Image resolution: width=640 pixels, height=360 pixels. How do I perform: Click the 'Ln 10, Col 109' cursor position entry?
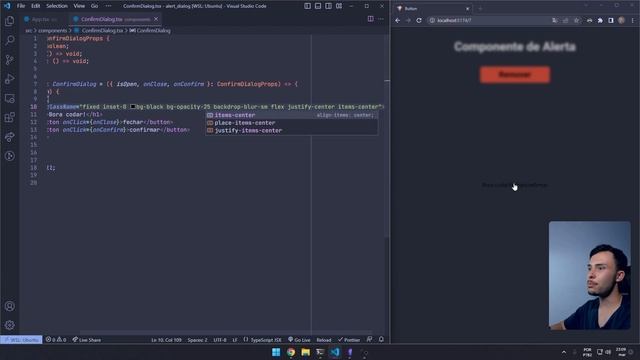(166, 340)
